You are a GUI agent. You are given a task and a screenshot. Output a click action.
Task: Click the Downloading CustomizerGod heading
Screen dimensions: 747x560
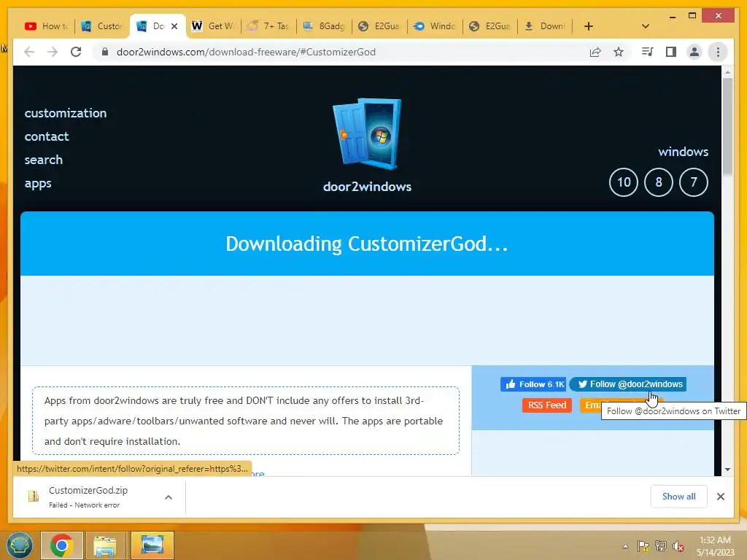[367, 244]
